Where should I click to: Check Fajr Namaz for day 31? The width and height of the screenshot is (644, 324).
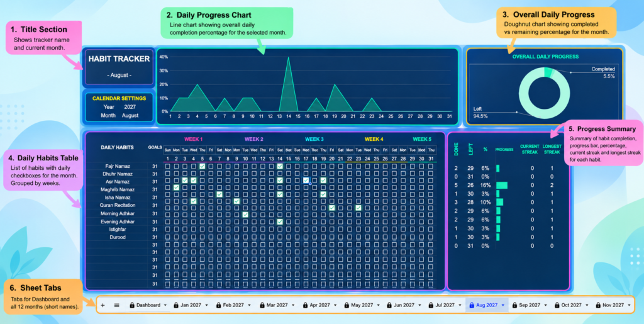click(430, 166)
